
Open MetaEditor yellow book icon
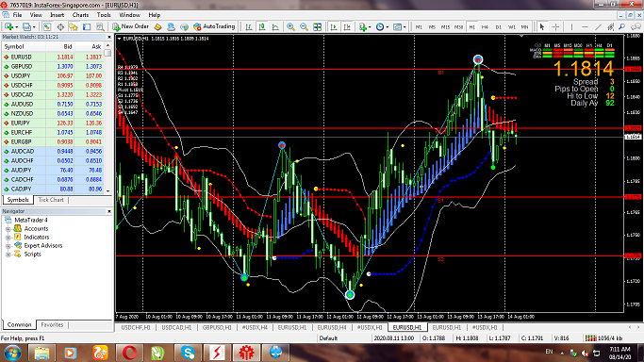click(x=157, y=26)
